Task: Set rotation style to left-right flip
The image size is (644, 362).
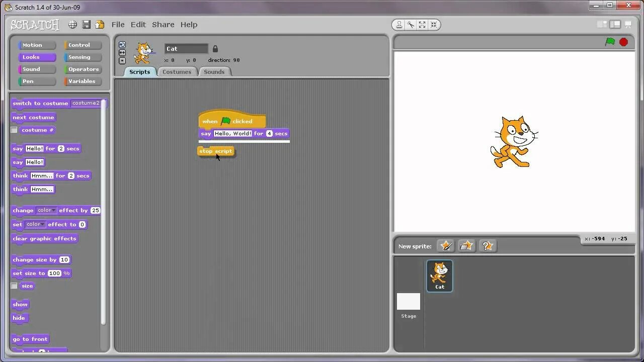Action: click(122, 53)
